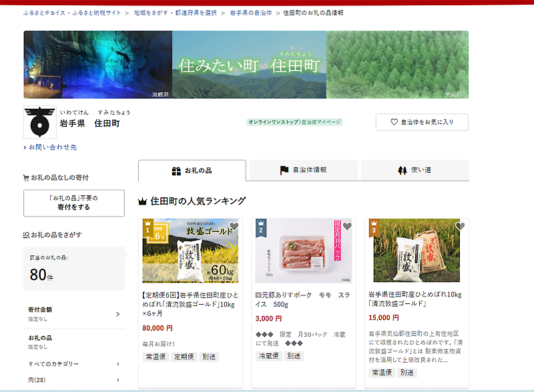
Task: Open the お問い合わせ先 link
Action: tap(52, 147)
